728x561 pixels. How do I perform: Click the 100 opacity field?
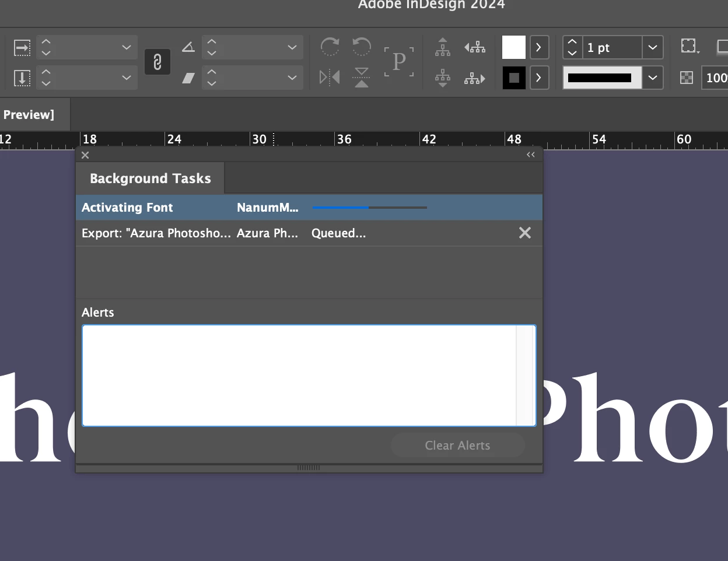click(x=715, y=78)
